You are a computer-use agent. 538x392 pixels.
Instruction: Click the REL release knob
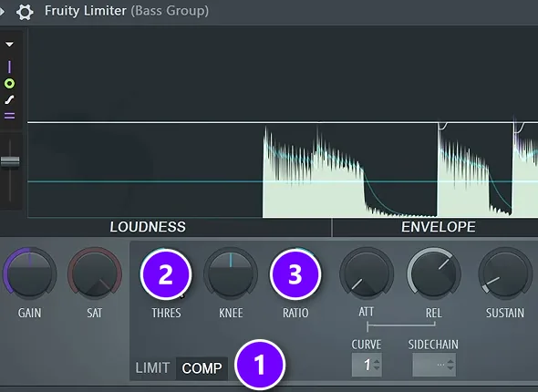coord(434,273)
